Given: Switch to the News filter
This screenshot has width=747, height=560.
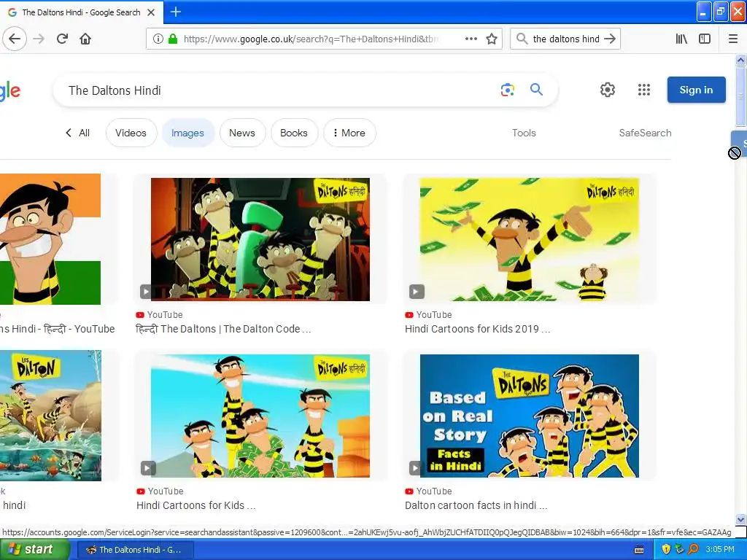Looking at the screenshot, I should pyautogui.click(x=242, y=133).
